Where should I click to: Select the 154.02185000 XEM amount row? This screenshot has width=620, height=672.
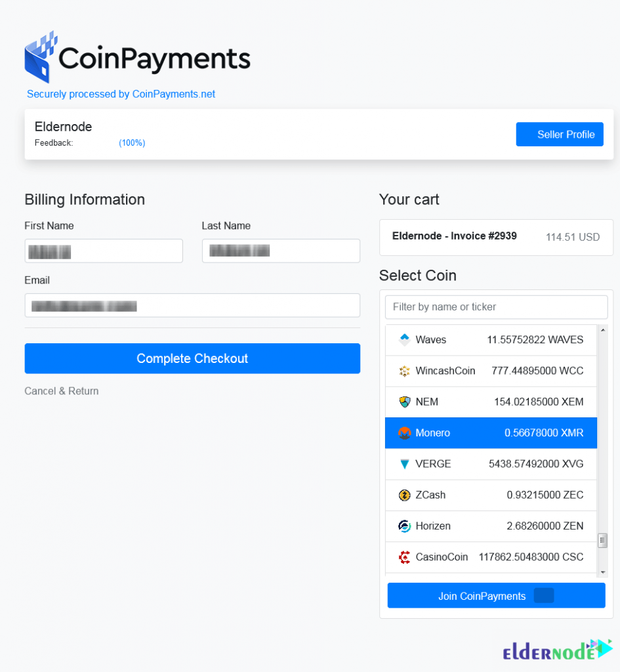coord(491,402)
